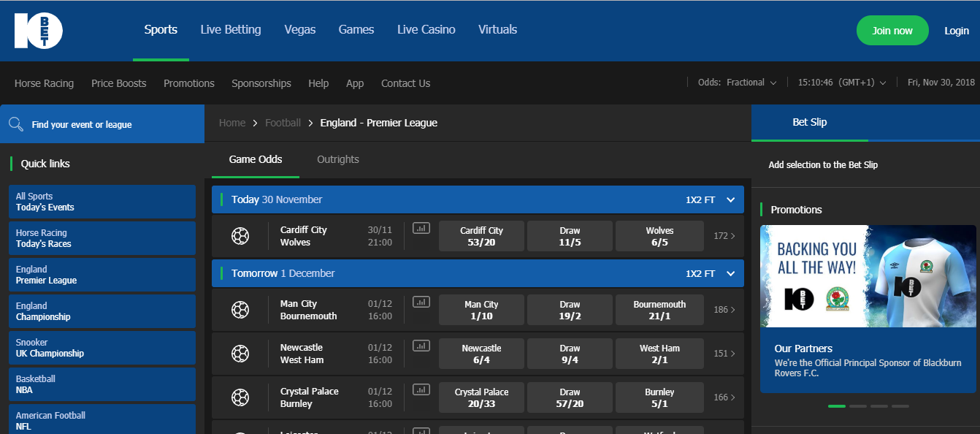Go to Football in the breadcrumb
The width and height of the screenshot is (980, 434).
[x=283, y=123]
